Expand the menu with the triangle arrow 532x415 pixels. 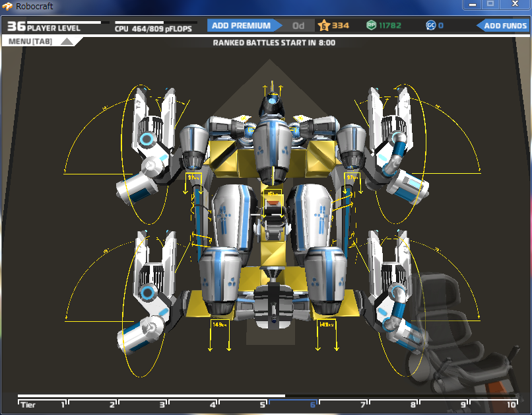tap(67, 42)
